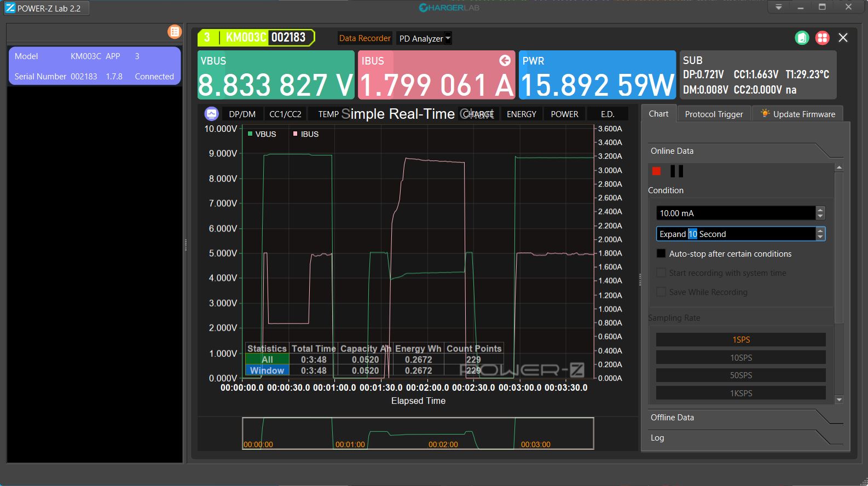Image resolution: width=868 pixels, height=486 pixels.
Task: Click the 00:02:00 overview time marker
Action: (443, 444)
